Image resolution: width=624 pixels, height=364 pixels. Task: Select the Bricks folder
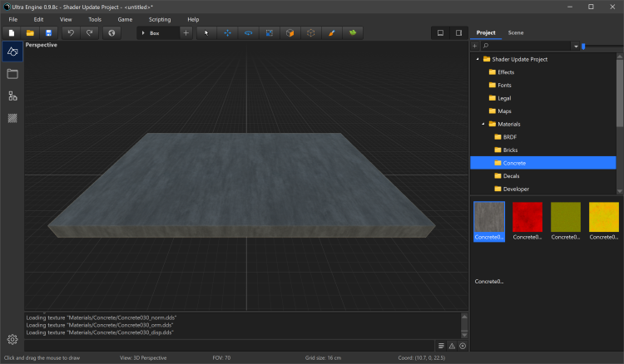(x=510, y=150)
